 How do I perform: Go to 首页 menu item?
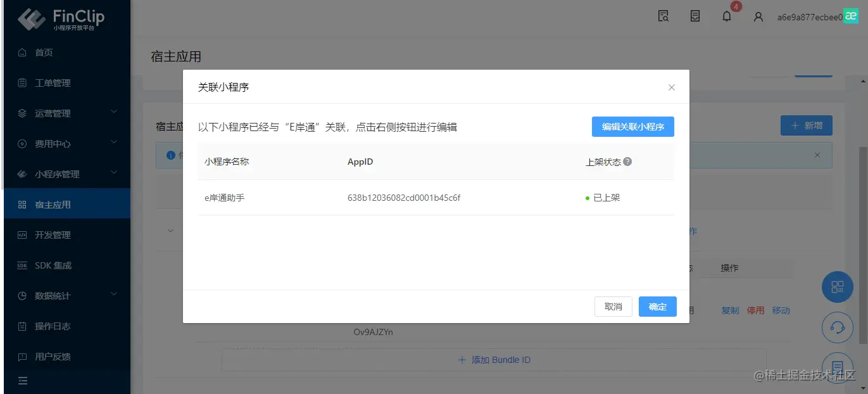click(x=67, y=53)
